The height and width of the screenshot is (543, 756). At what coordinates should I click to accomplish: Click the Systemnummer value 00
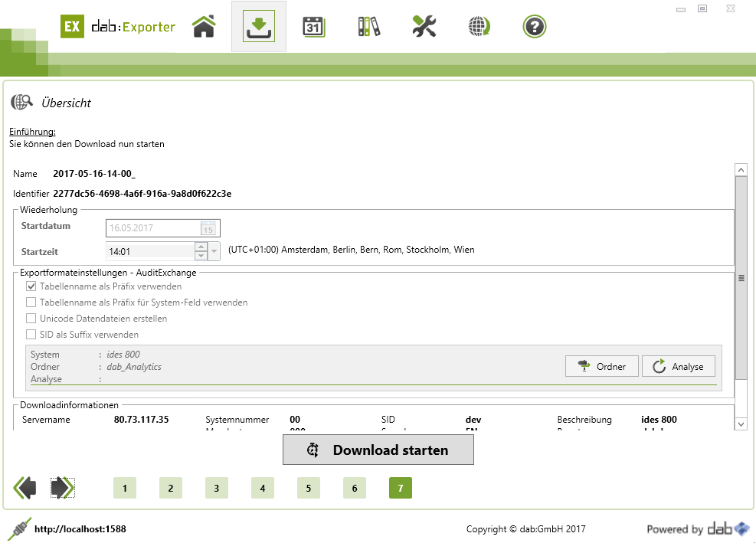[295, 420]
